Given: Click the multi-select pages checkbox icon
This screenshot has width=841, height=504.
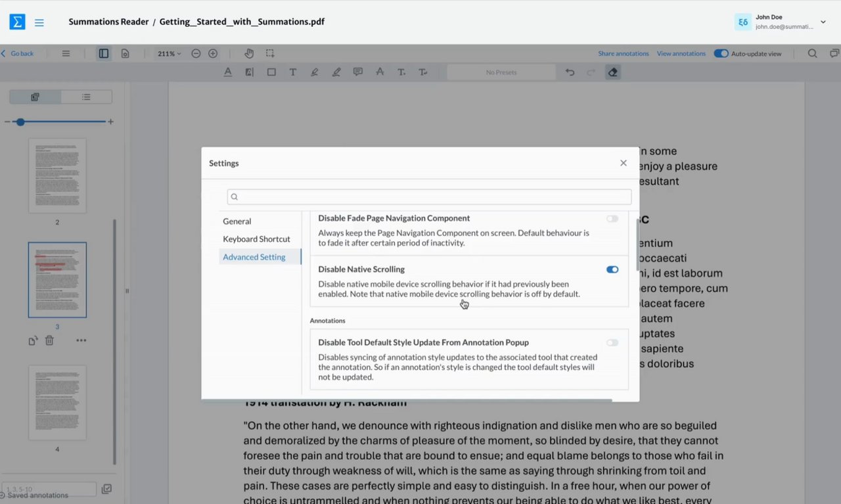Looking at the screenshot, I should pos(106,489).
